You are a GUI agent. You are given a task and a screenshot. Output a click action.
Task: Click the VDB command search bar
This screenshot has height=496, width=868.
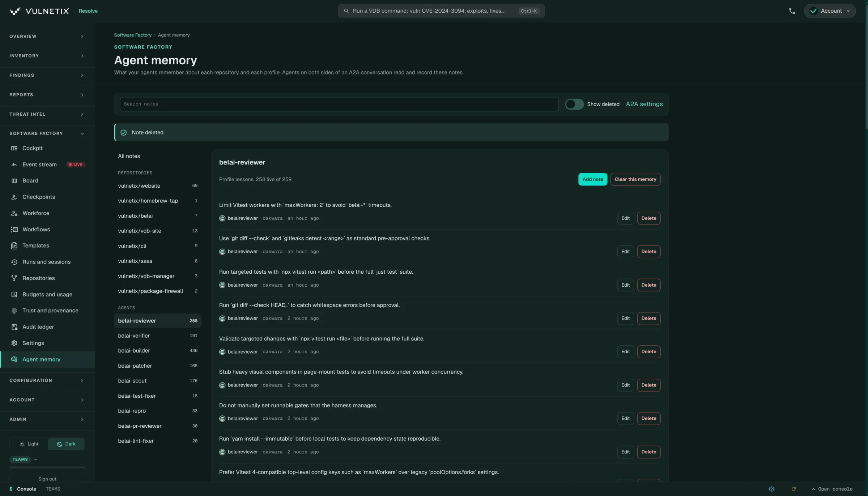pos(441,11)
